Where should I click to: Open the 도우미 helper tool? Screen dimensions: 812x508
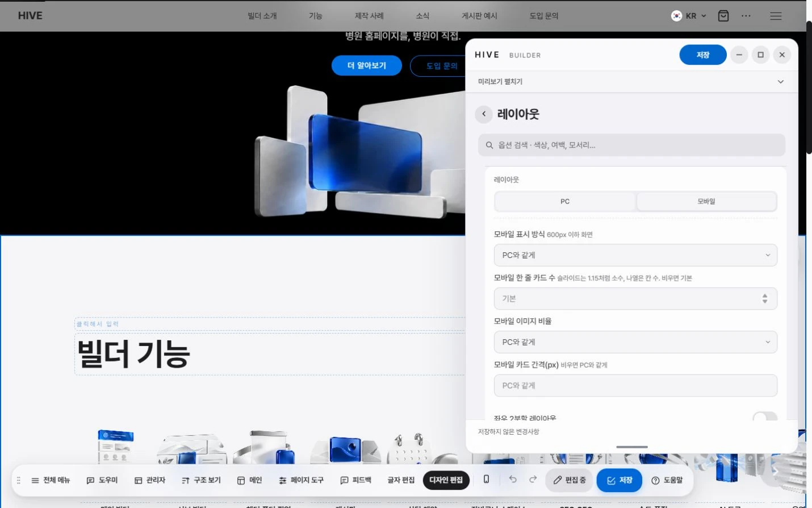coord(102,480)
